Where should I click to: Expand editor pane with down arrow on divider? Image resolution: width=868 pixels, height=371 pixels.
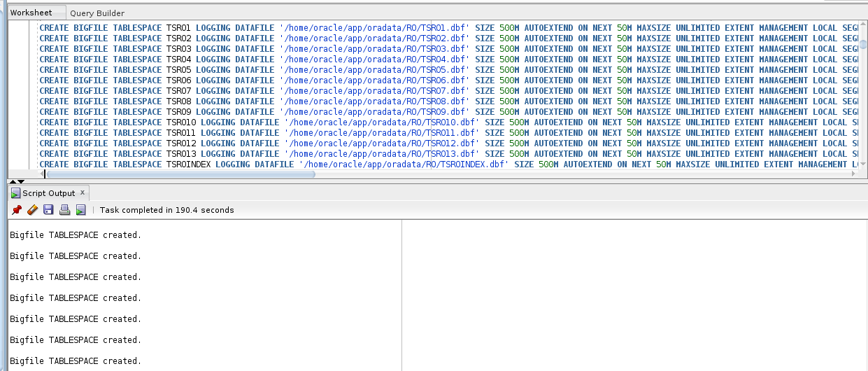(x=21, y=182)
